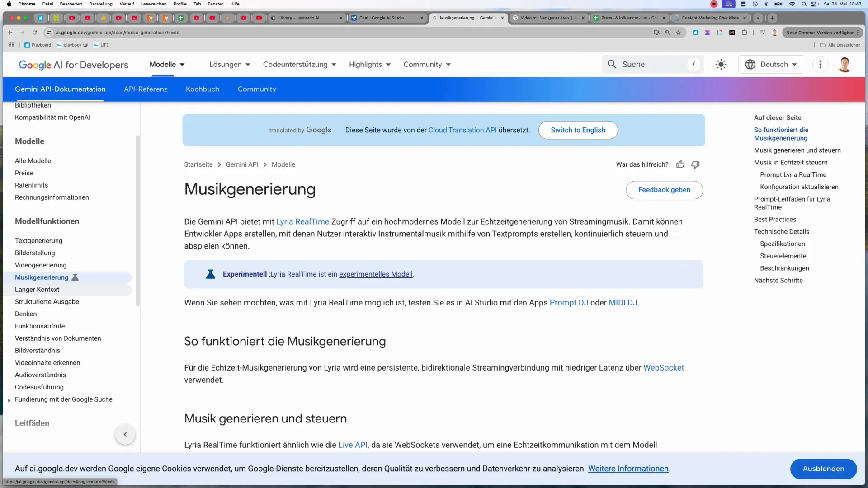Collapse the left sidebar with chevron button
Viewport: 868px width, 488px height.
pyautogui.click(x=125, y=435)
